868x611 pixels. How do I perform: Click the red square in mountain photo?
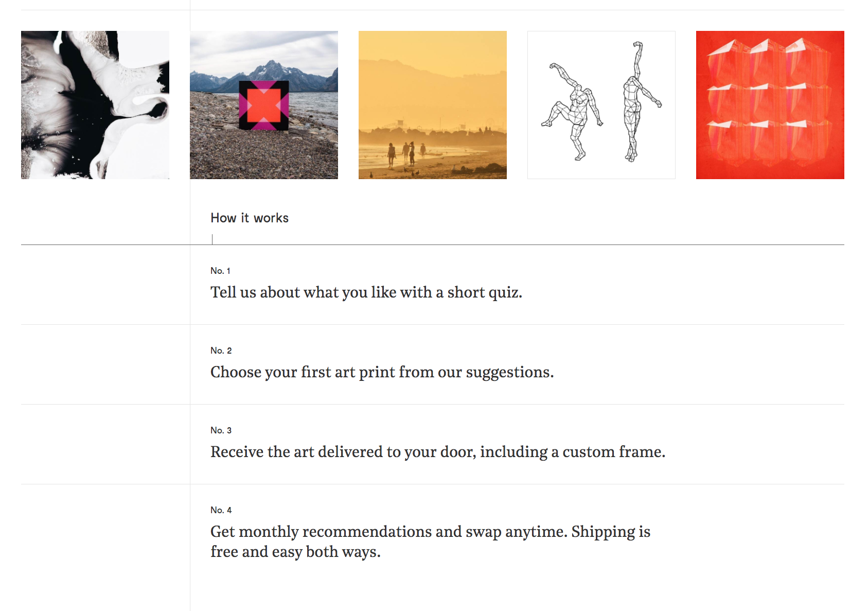[263, 106]
